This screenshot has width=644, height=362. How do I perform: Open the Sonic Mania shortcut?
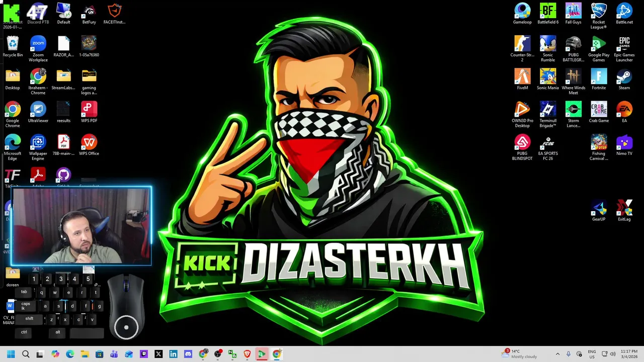548,79
